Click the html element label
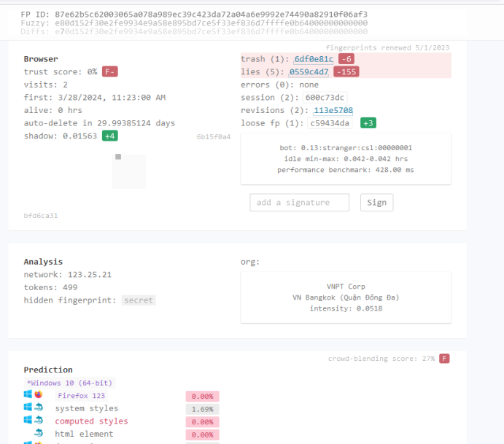Image resolution: width=504 pixels, height=444 pixels. 84,434
